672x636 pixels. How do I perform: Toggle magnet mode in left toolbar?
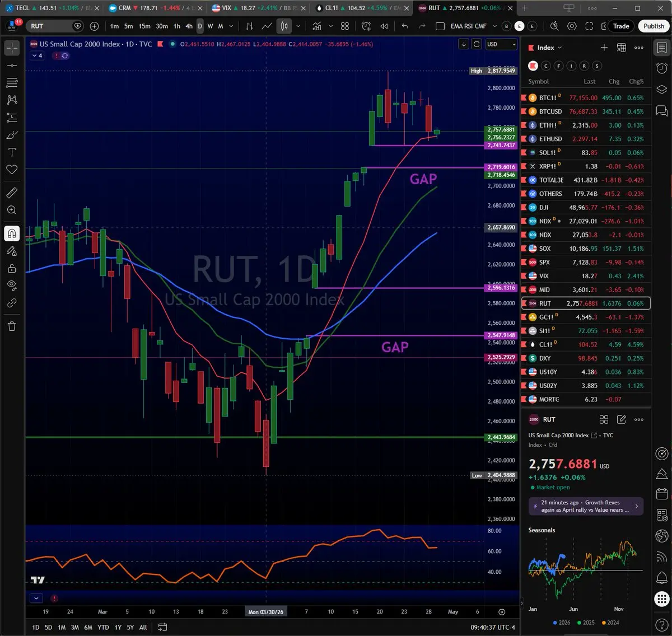(12, 233)
